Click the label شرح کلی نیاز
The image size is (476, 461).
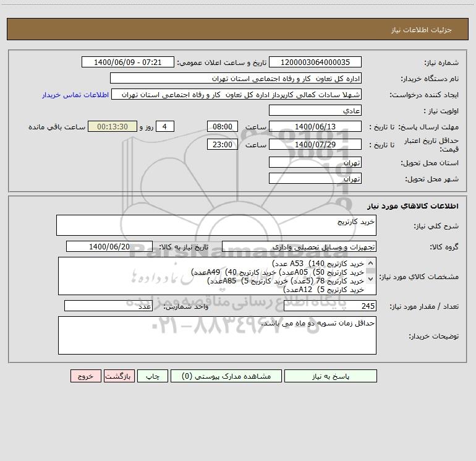436,226
